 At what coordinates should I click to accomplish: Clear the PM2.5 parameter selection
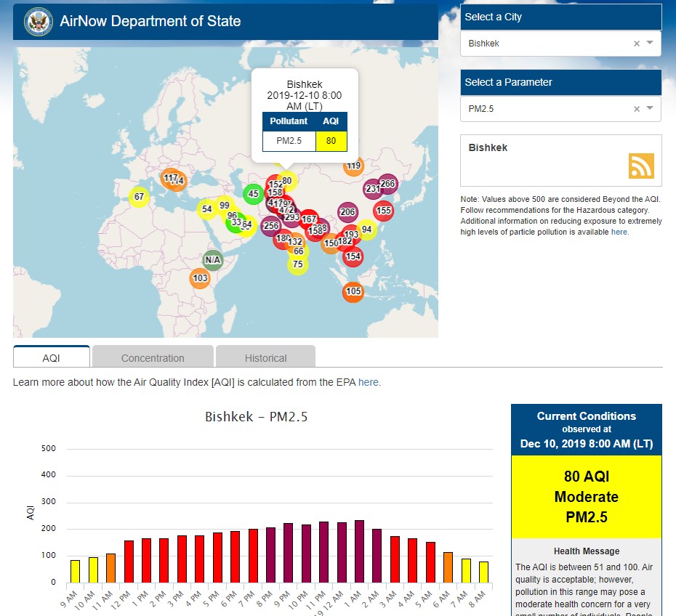[637, 109]
